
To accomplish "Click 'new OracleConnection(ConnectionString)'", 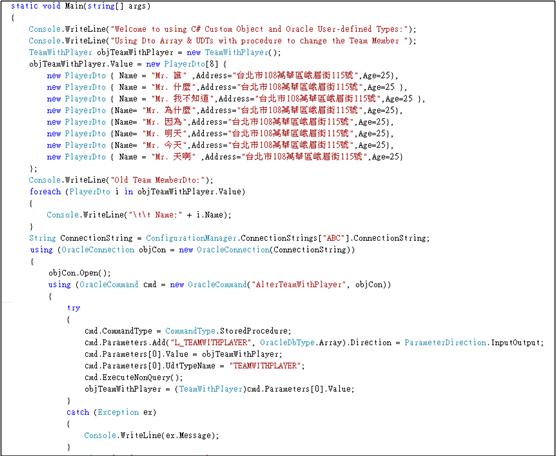I will (267, 250).
